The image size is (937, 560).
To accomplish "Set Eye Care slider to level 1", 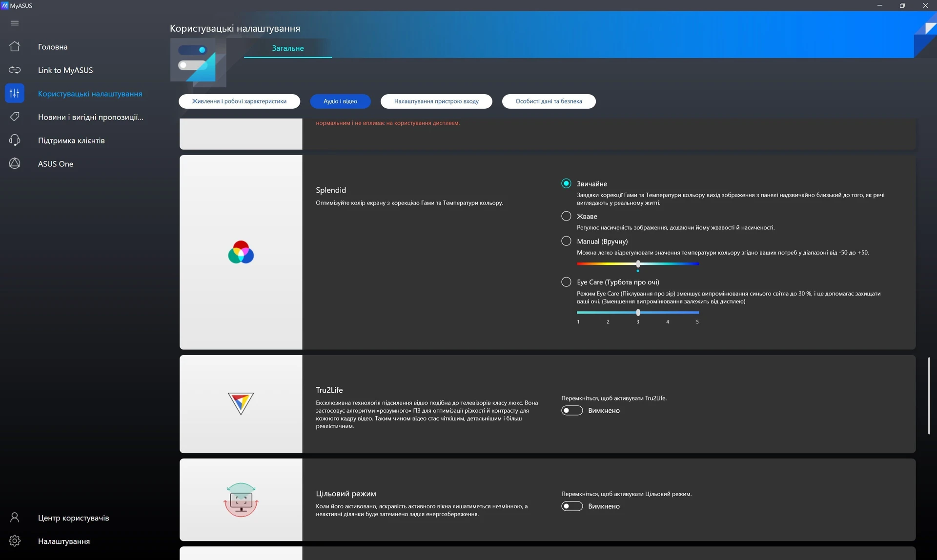I will pyautogui.click(x=578, y=313).
